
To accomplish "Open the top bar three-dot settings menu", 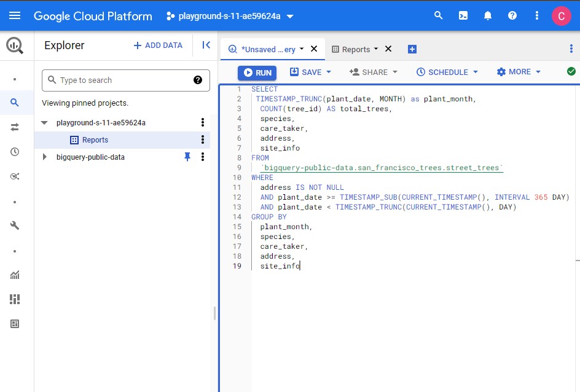I will click(537, 15).
